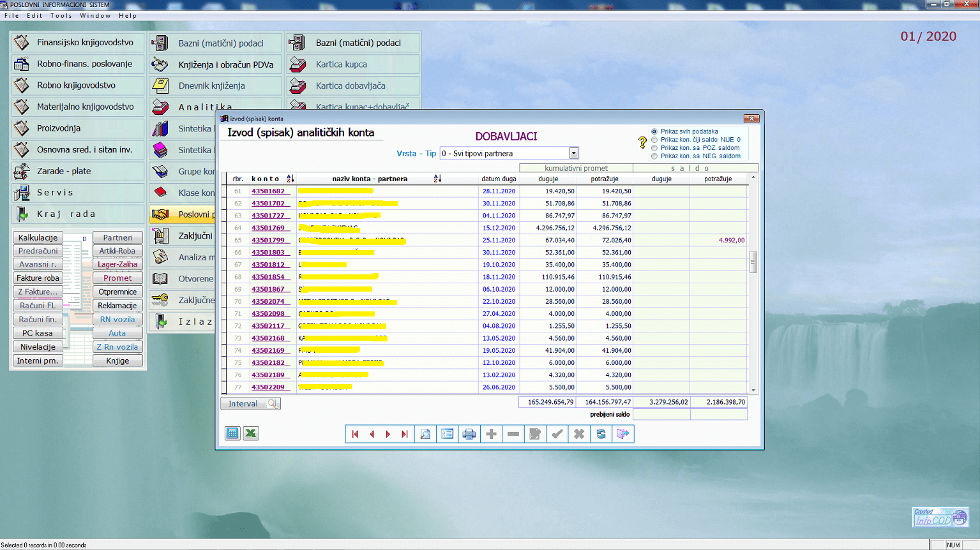Select 'Prikaz svih podataka' radio option

654,131
